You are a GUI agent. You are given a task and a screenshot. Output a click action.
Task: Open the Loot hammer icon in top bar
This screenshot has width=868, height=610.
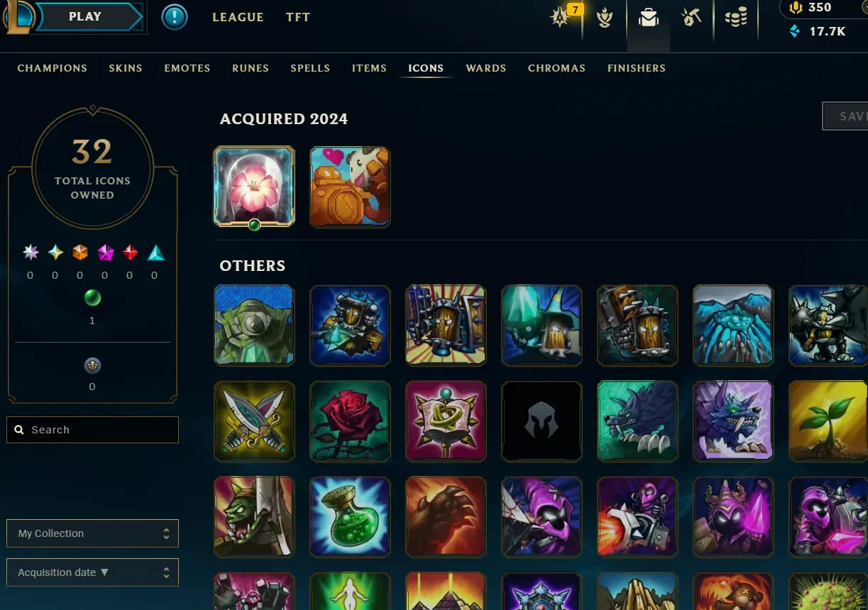691,17
